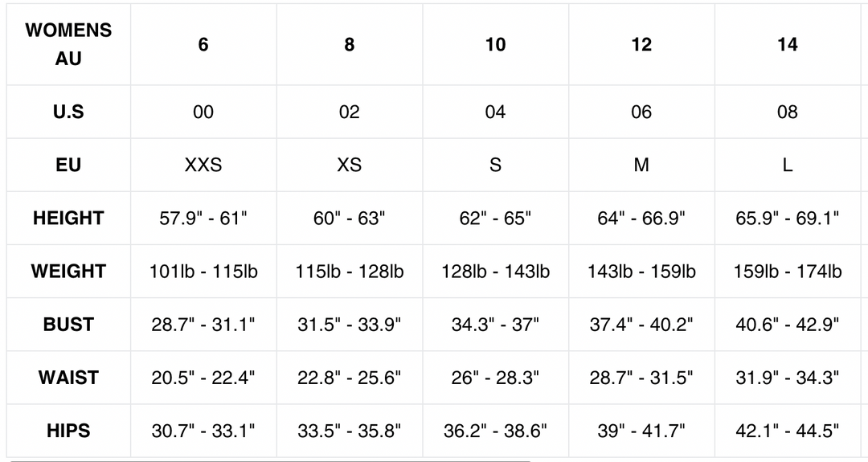Select the U.S size 02 cell
Viewport: 868px width, 462px height.
(x=349, y=112)
